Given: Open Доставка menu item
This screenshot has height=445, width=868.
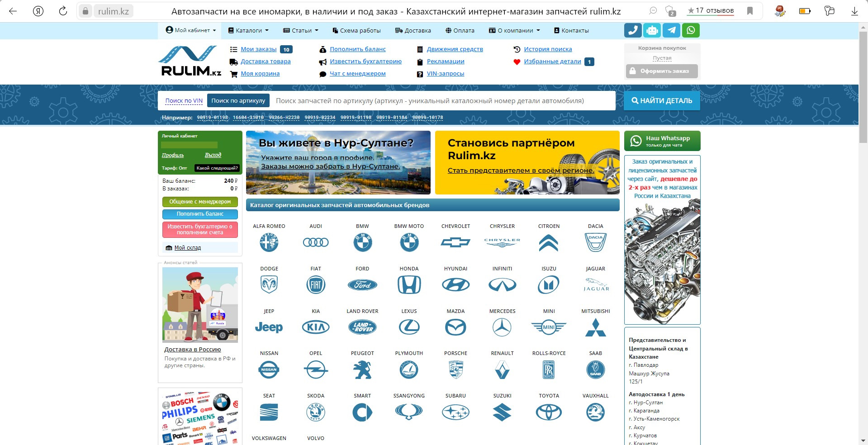Looking at the screenshot, I should 413,30.
